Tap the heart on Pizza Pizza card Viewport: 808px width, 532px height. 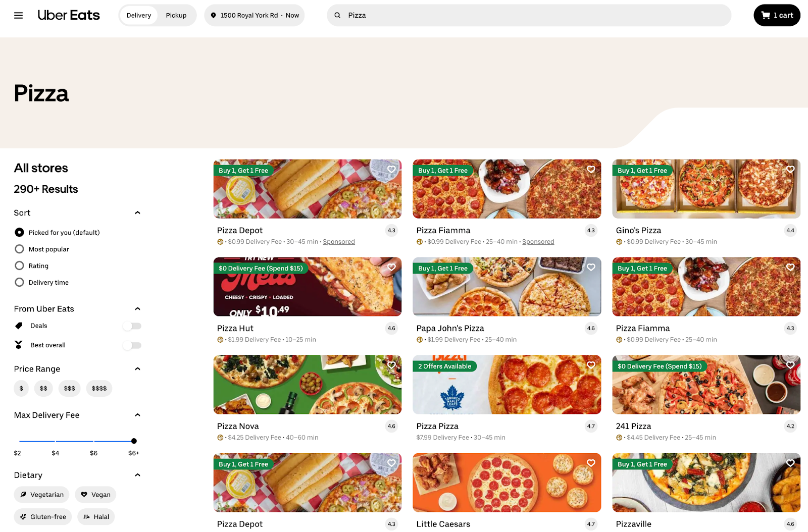coord(591,365)
